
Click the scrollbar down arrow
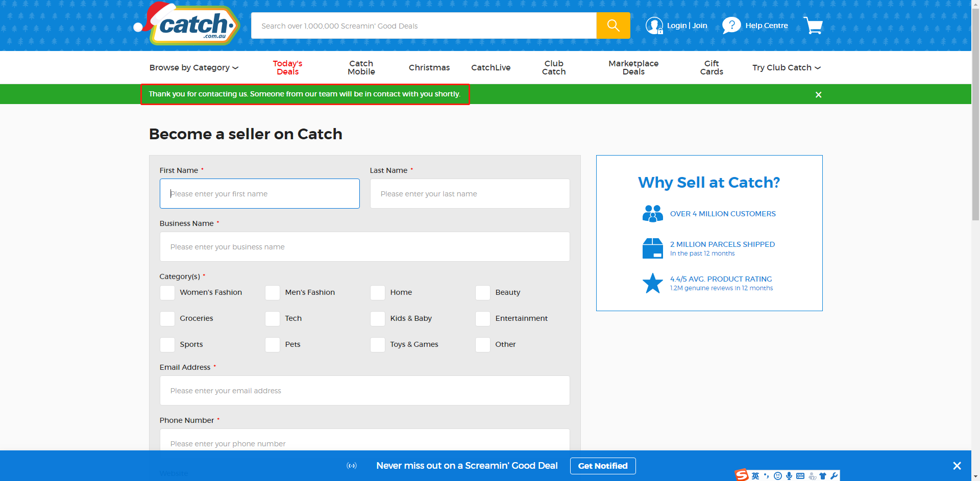[x=975, y=476]
